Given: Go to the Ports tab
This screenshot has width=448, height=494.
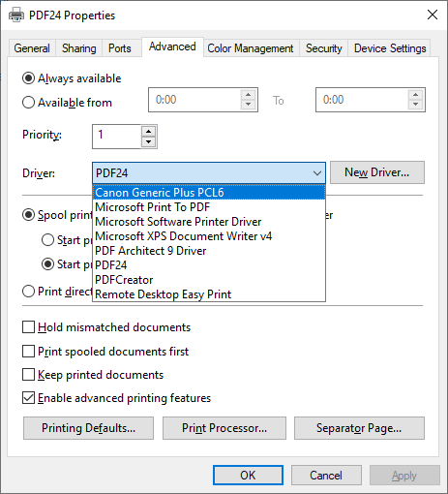Looking at the screenshot, I should point(120,48).
